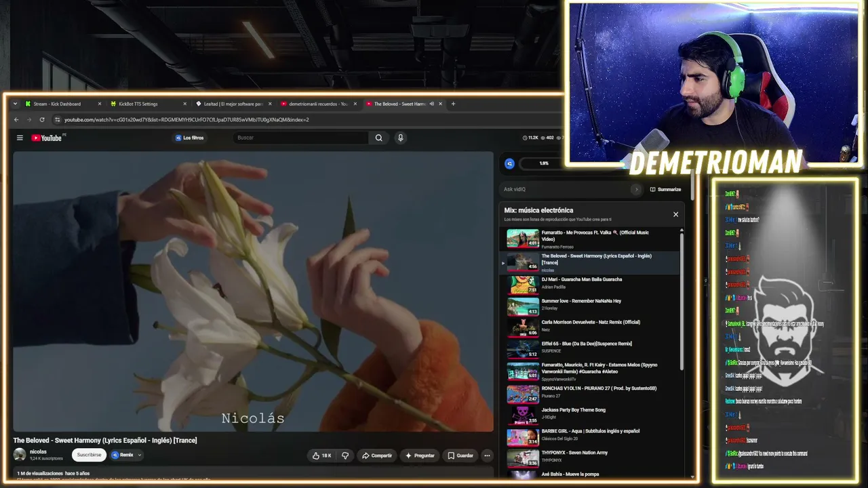The image size is (868, 488).
Task: Submit the Ask vidIQ arrow button
Action: click(636, 189)
